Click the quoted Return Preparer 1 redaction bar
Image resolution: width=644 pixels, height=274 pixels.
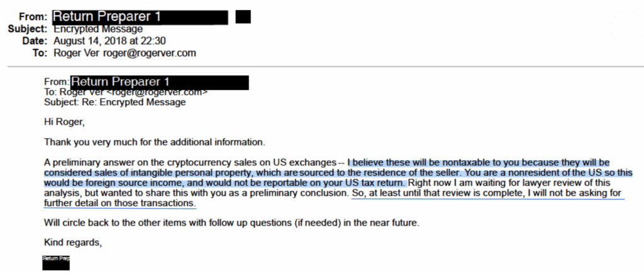pos(160,83)
